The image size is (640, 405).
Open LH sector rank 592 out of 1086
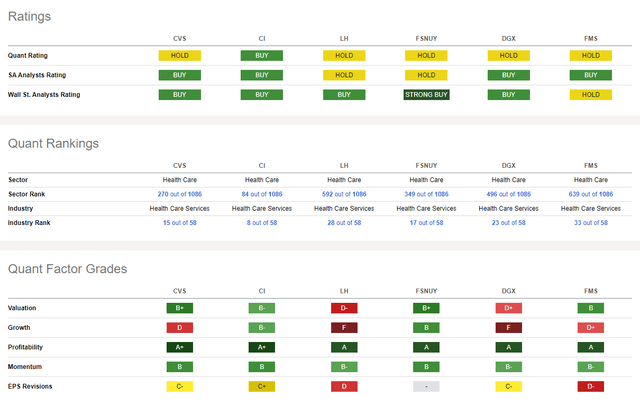point(344,194)
